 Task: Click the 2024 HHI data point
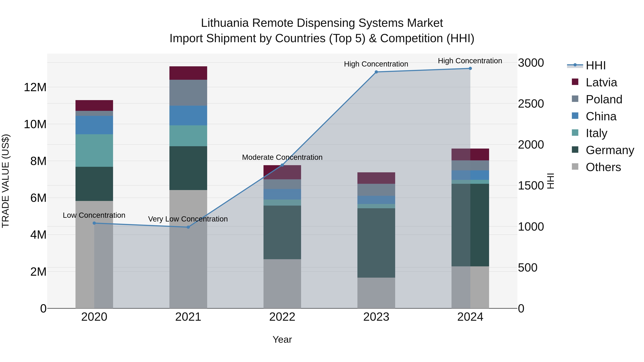pos(470,68)
